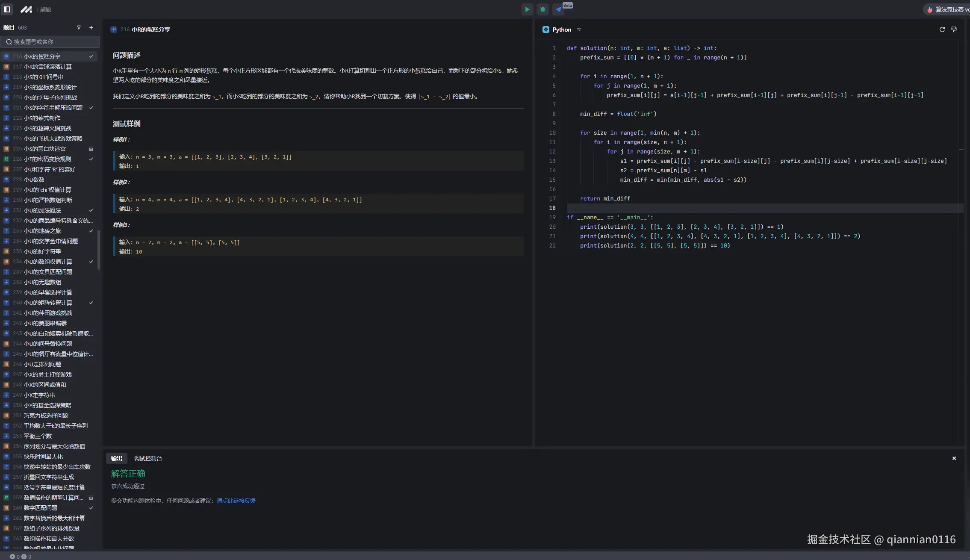Close the output panel with X
The height and width of the screenshot is (560, 970).
954,458
